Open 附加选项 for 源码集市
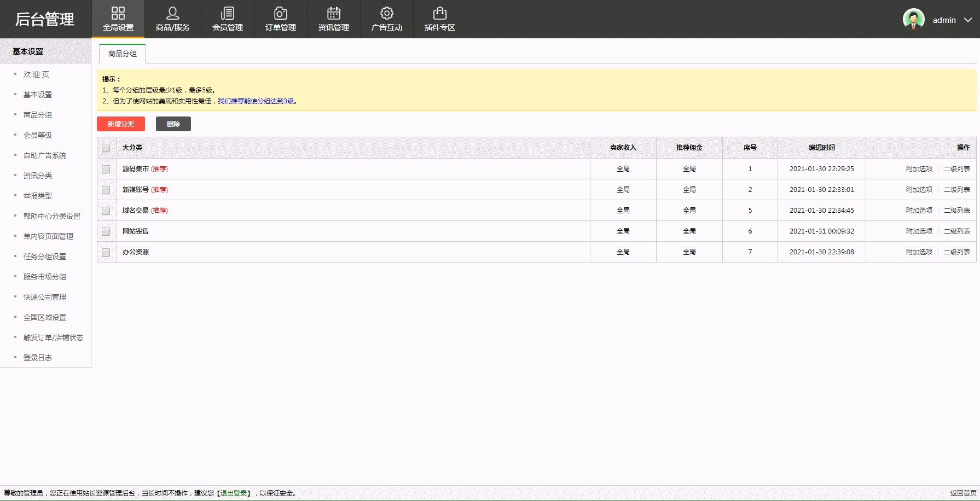Viewport: 980px width, 501px height. pyautogui.click(x=919, y=169)
